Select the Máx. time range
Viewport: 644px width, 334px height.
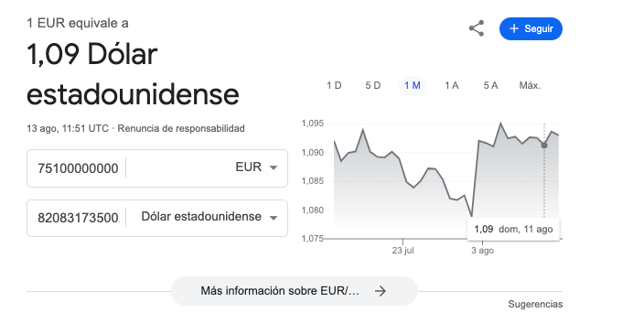pyautogui.click(x=530, y=85)
